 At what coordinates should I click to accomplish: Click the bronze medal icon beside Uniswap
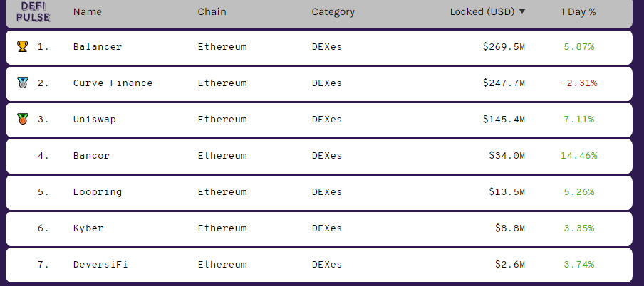23,119
